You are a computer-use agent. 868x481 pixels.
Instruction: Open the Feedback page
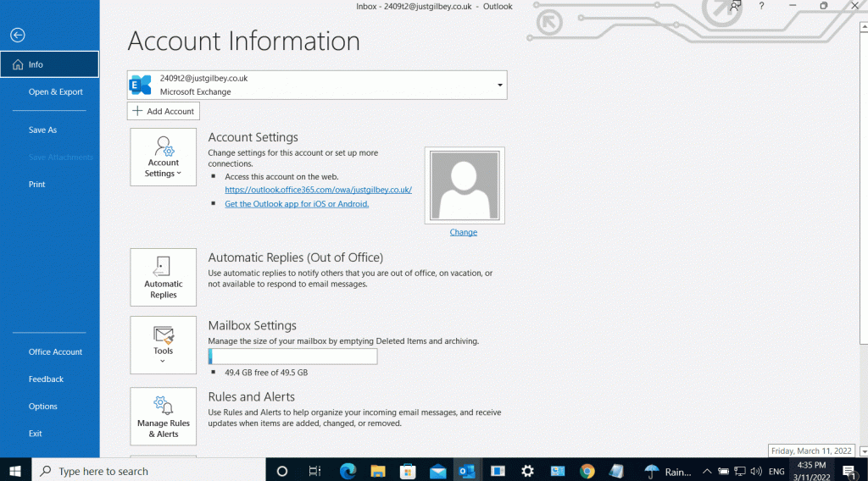[46, 379]
